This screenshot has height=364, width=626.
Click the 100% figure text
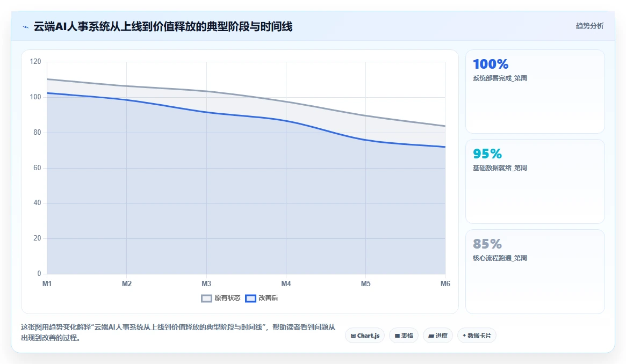click(x=491, y=64)
